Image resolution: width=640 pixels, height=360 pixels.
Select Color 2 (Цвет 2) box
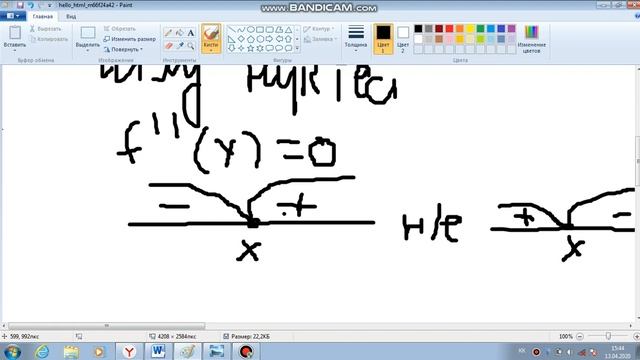403,39
